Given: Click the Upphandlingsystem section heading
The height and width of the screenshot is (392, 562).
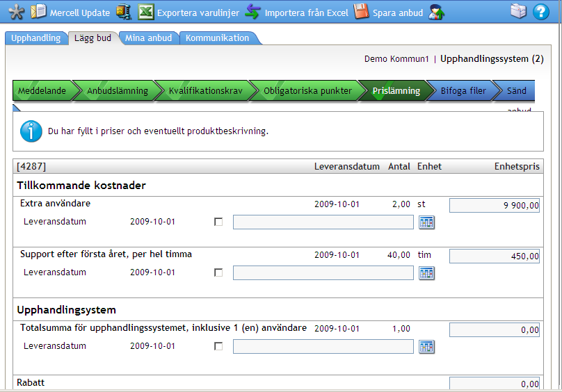Looking at the screenshot, I should pos(66,310).
